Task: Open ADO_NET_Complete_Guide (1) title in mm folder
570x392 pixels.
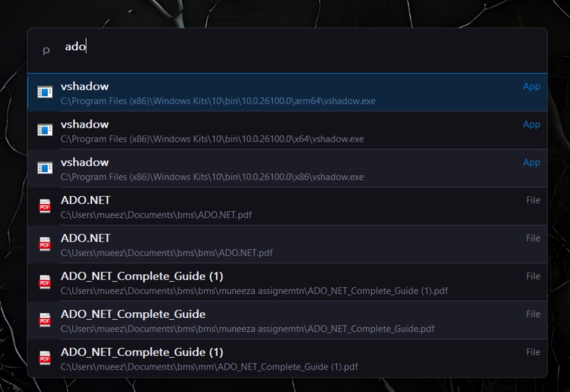Action: [x=142, y=352]
